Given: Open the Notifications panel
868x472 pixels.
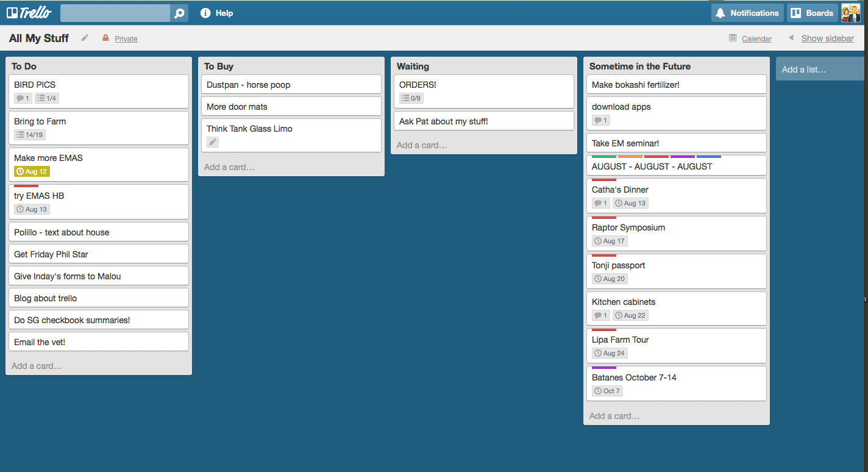Looking at the screenshot, I should pos(747,13).
